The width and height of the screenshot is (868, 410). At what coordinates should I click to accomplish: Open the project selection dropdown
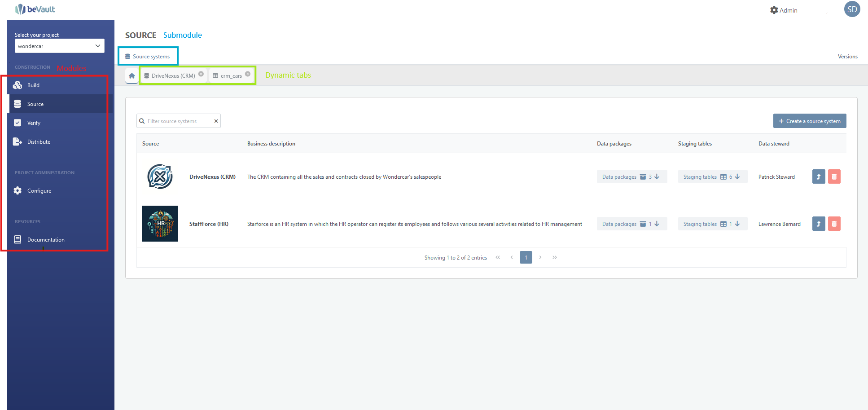coord(59,46)
